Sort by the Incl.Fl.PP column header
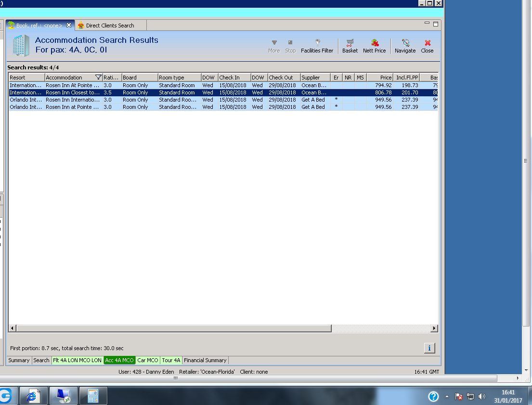Image resolution: width=532 pixels, height=405 pixels. [x=406, y=78]
